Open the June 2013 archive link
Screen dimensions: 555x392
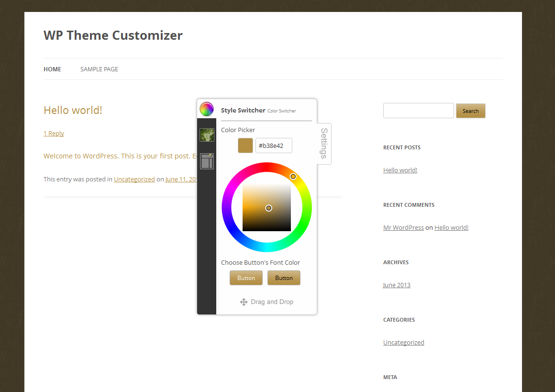(397, 285)
